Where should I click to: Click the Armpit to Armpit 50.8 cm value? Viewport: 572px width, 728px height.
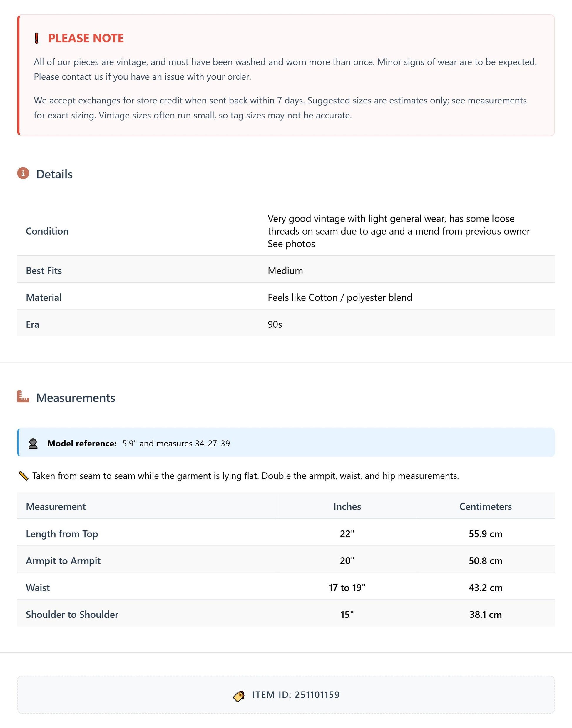click(486, 561)
